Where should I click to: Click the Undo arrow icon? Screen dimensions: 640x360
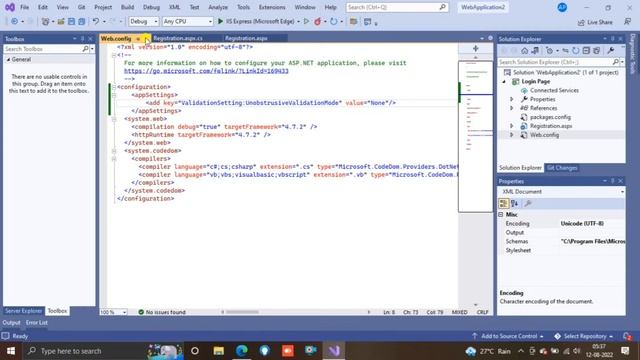pos(96,21)
